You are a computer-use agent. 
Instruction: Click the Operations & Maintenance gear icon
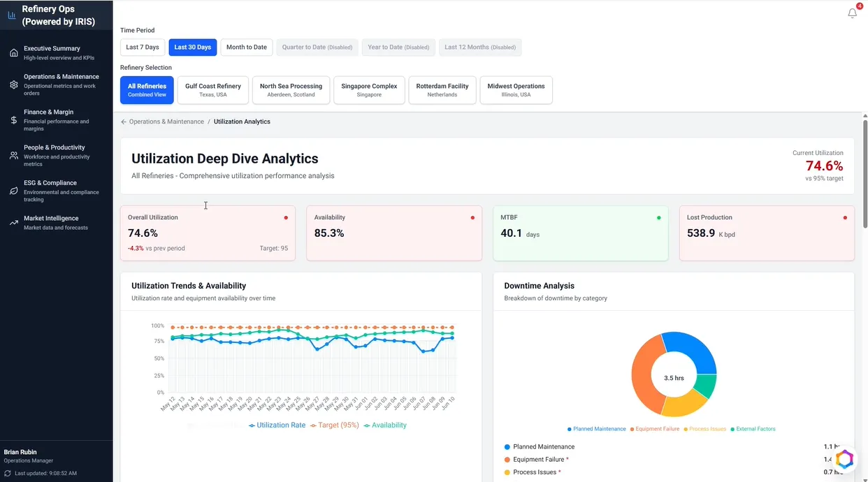click(x=13, y=85)
